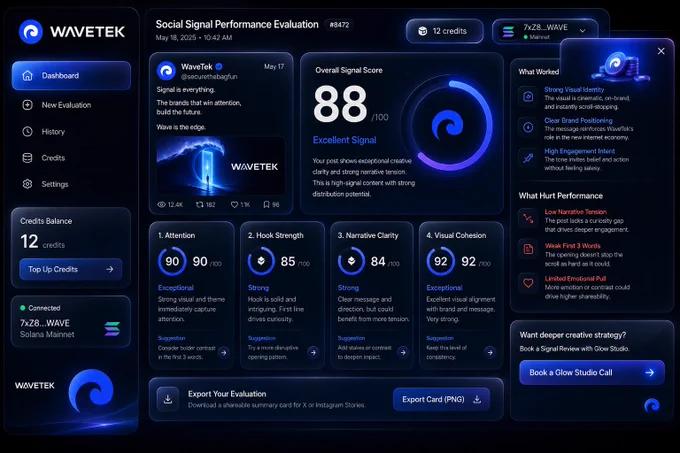
Task: Click the 'Strong Visual Identity' heading
Action: tap(574, 89)
